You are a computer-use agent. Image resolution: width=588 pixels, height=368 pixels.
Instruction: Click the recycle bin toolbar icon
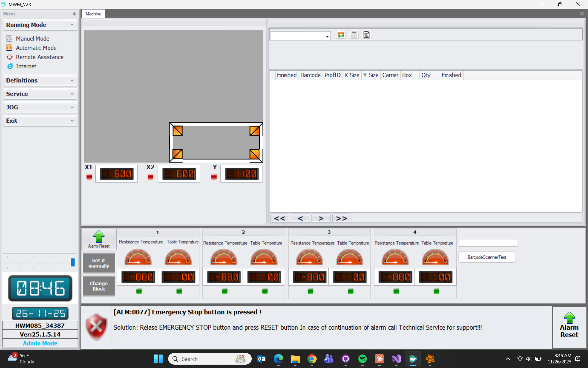pos(354,35)
